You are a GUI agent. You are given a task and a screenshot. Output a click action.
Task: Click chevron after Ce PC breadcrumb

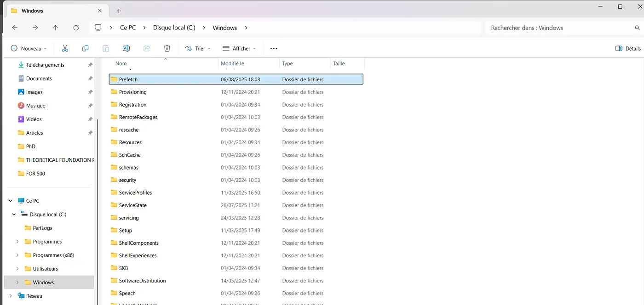pyautogui.click(x=144, y=28)
